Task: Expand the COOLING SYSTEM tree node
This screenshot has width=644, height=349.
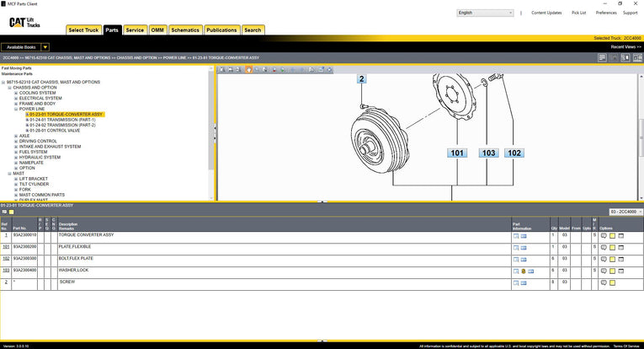Action: coord(15,93)
